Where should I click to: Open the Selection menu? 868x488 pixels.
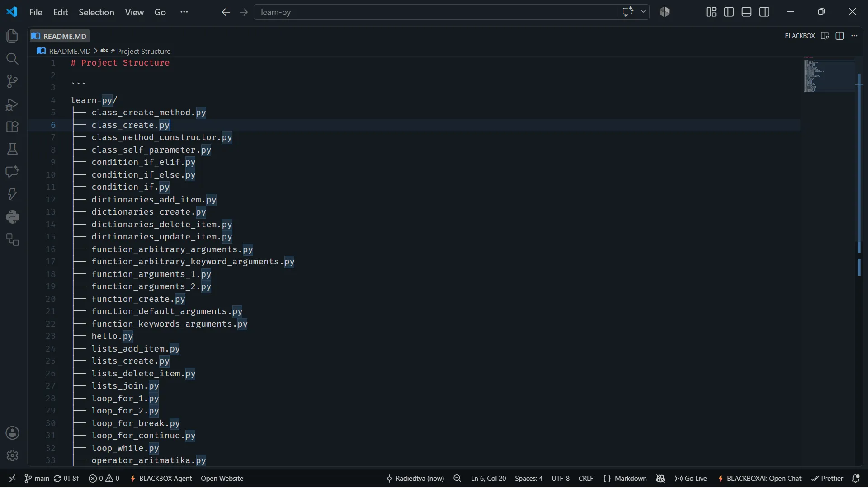pos(96,12)
